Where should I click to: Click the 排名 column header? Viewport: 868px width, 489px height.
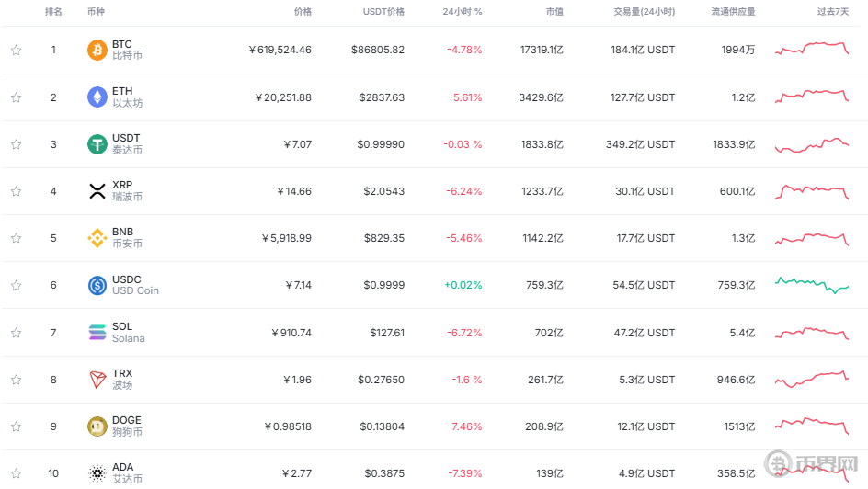tap(53, 12)
